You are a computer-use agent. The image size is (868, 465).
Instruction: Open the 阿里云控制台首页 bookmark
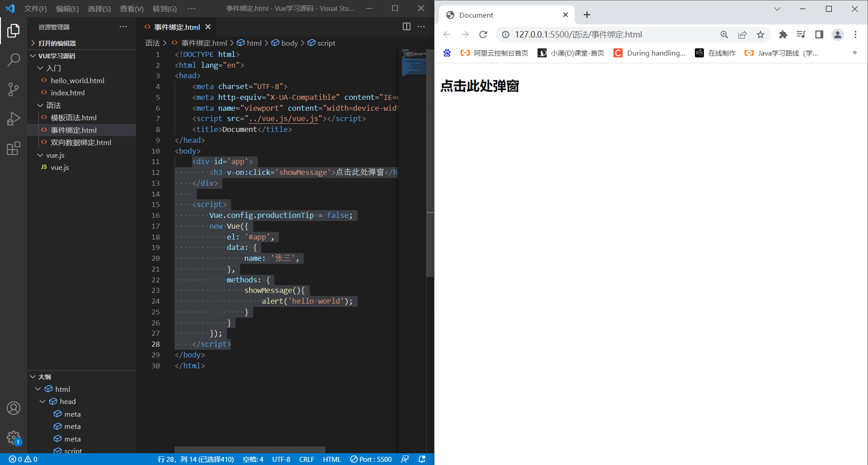click(494, 53)
